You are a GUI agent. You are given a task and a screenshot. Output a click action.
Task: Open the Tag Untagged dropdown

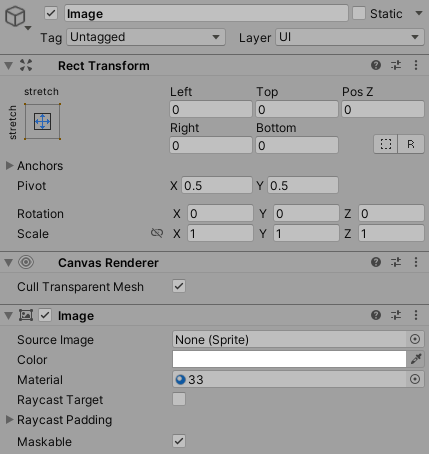(x=146, y=37)
